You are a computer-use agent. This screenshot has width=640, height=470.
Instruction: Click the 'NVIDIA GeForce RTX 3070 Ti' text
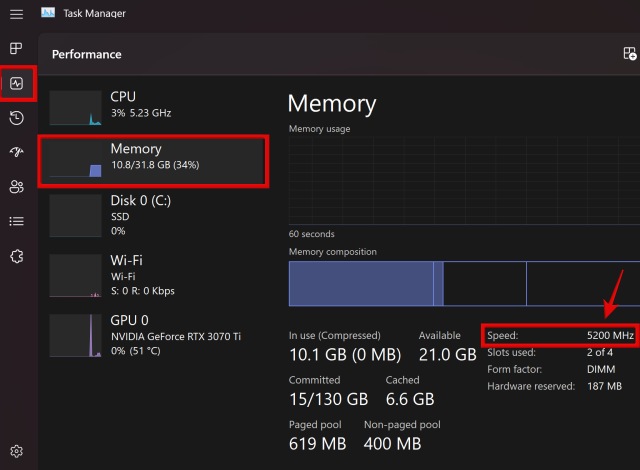(176, 337)
